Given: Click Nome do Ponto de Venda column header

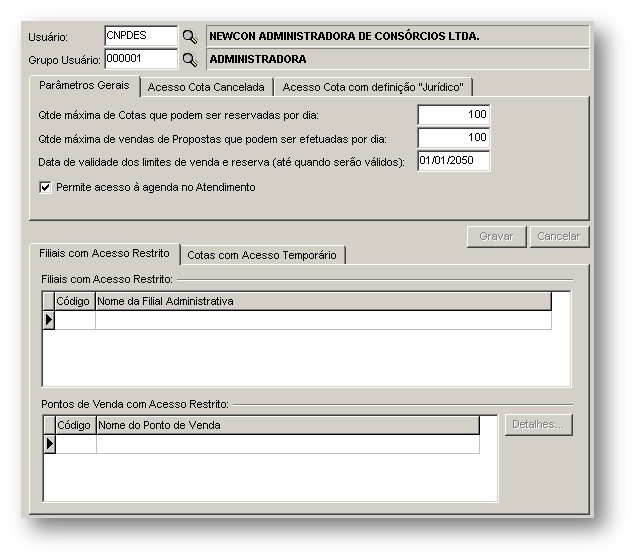Looking at the screenshot, I should [288, 425].
